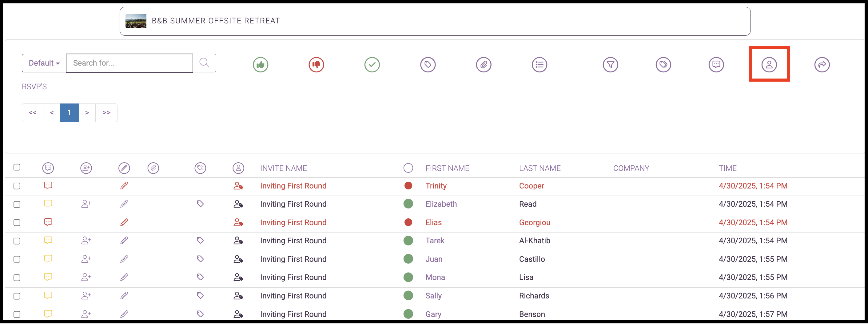The image size is (868, 324).
Task: Click the last name Georgiou cell
Action: point(534,222)
